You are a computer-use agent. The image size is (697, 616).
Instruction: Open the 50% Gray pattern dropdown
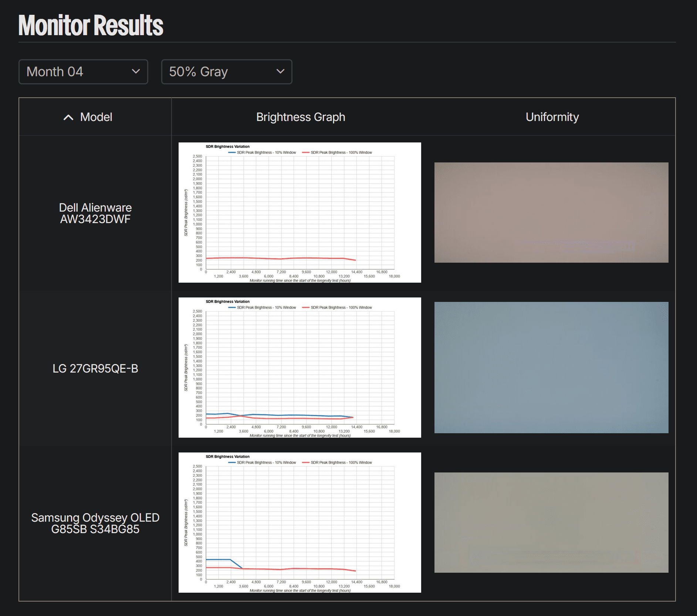click(227, 72)
